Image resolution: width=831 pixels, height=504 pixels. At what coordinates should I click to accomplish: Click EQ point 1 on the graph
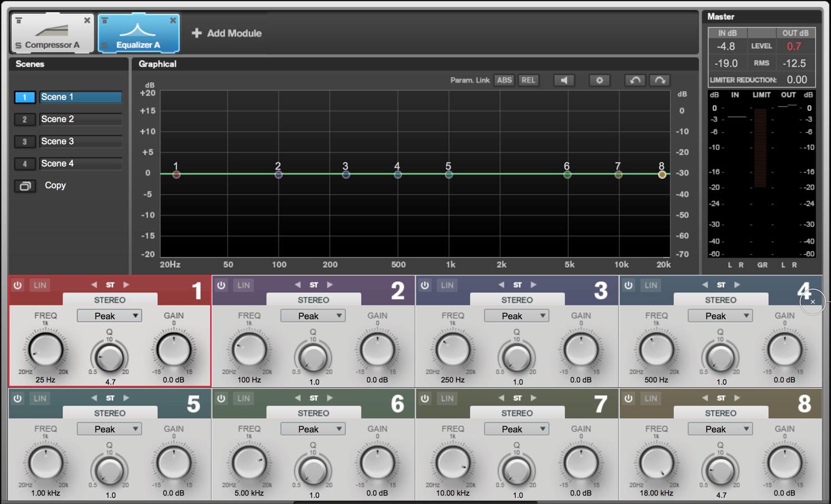(x=176, y=175)
